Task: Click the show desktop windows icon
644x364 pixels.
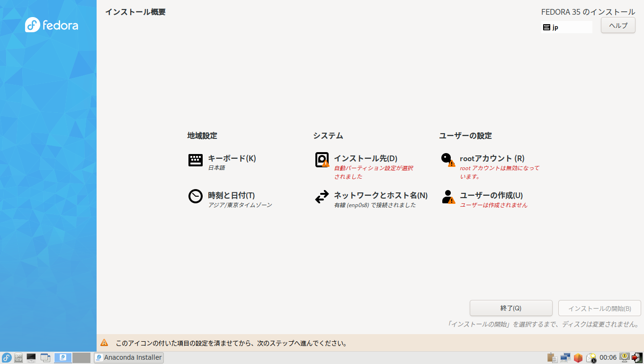Action: click(x=45, y=358)
